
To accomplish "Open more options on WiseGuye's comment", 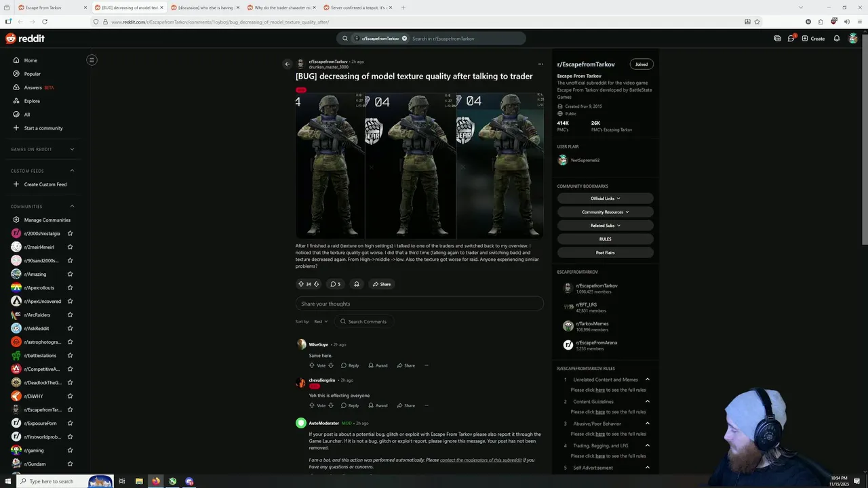I will tap(426, 365).
